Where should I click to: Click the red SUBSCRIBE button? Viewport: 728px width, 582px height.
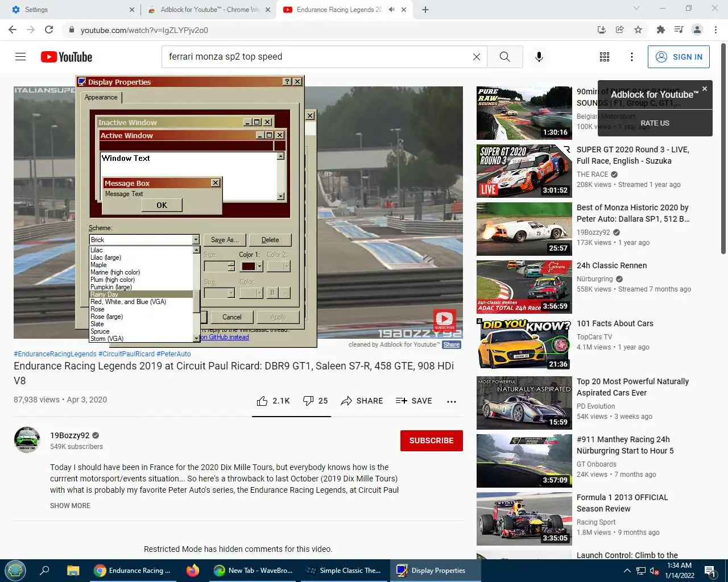click(431, 440)
